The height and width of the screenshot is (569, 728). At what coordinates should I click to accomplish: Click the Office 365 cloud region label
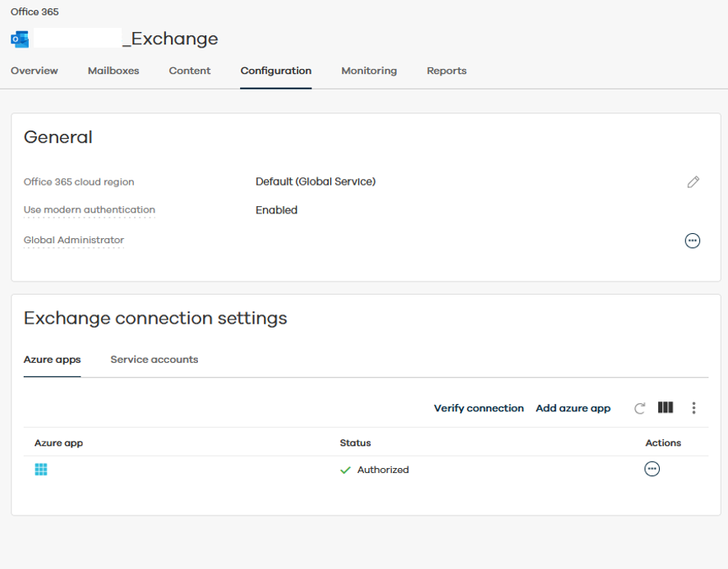pos(79,182)
